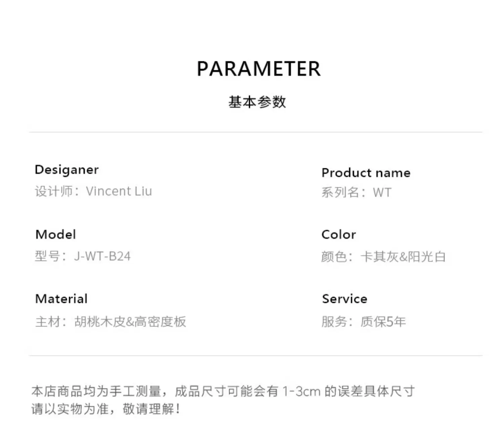Click the model number J-WT-B24
This screenshot has width=504, height=439.
pos(102,256)
